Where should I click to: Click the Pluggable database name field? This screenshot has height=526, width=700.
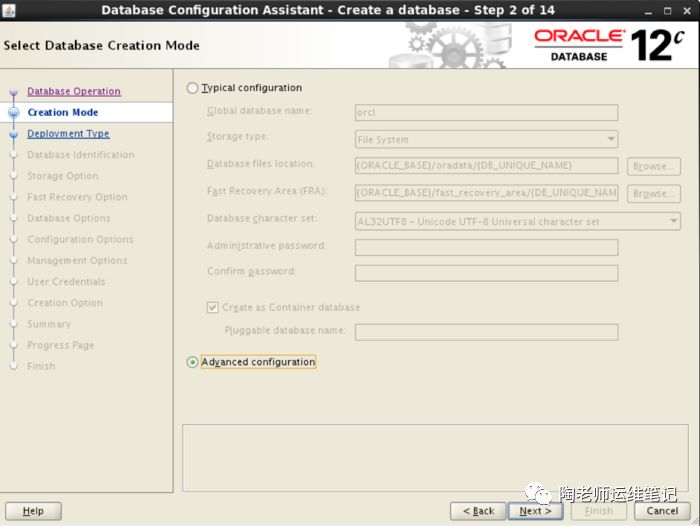486,331
